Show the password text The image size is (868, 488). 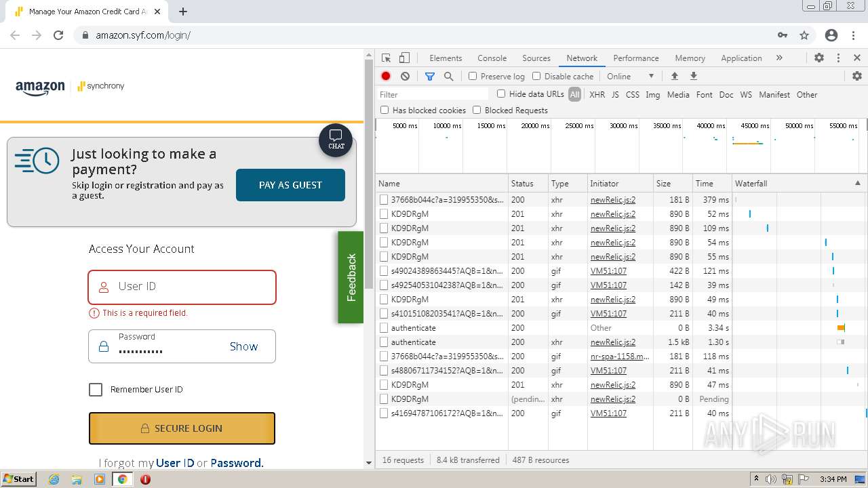point(243,346)
